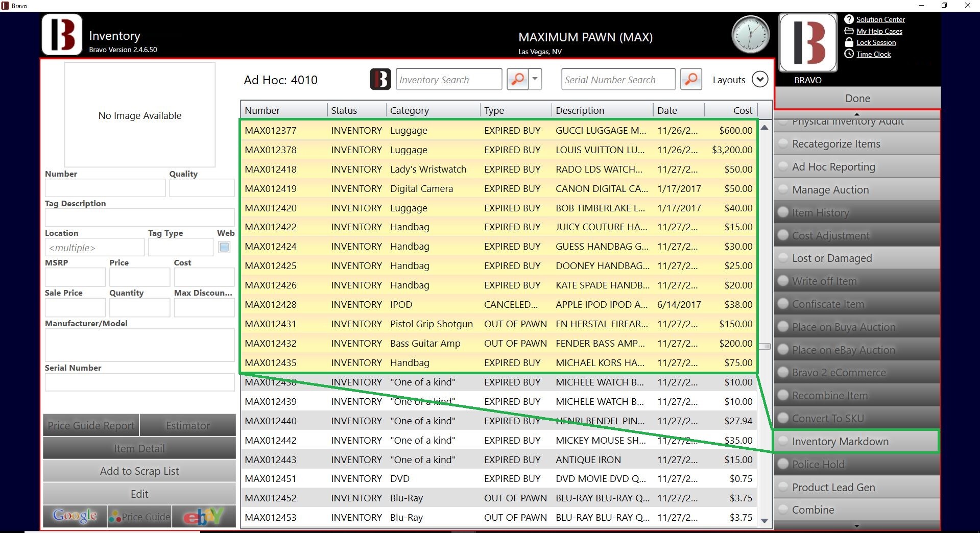This screenshot has width=980, height=533.
Task: Click the Lock Session padlock icon
Action: tap(849, 42)
